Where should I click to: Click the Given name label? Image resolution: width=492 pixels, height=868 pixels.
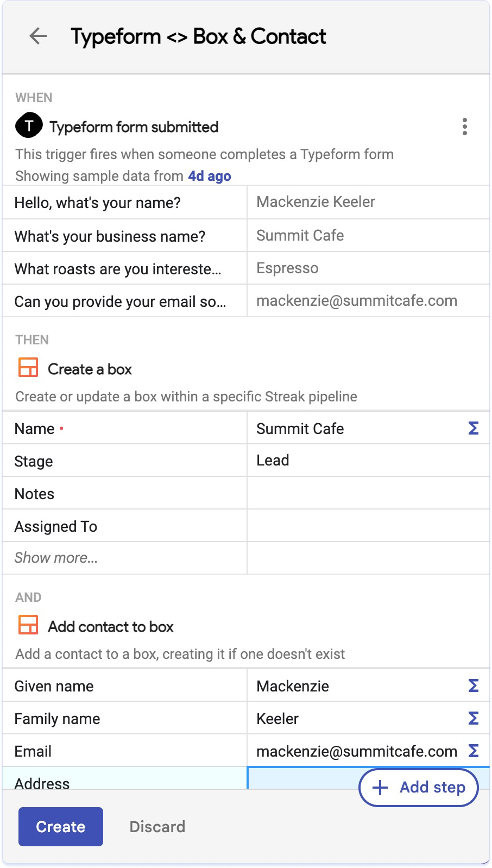coord(54,686)
